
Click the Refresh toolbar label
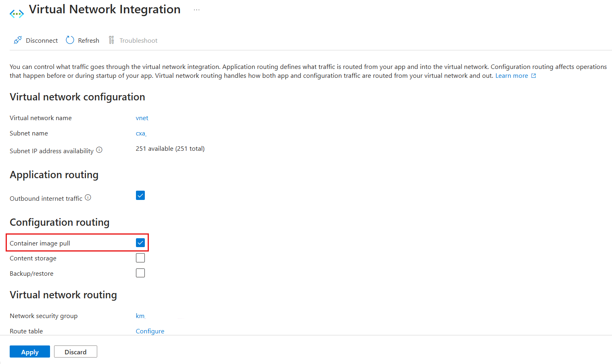point(88,40)
